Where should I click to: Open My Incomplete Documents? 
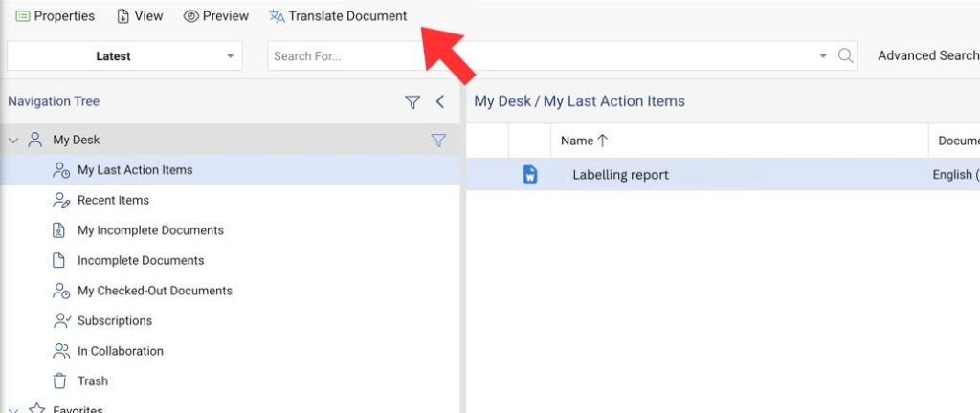pyautogui.click(x=150, y=230)
